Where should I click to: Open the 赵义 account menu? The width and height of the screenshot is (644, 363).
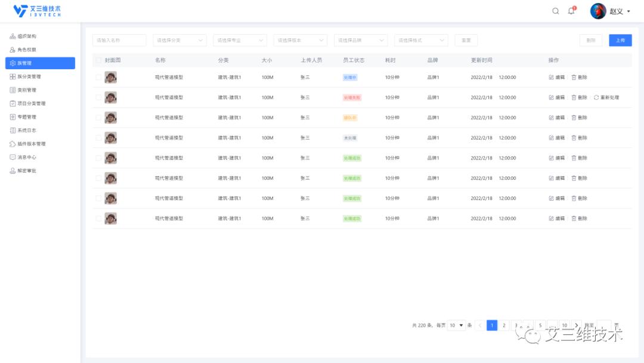point(617,11)
